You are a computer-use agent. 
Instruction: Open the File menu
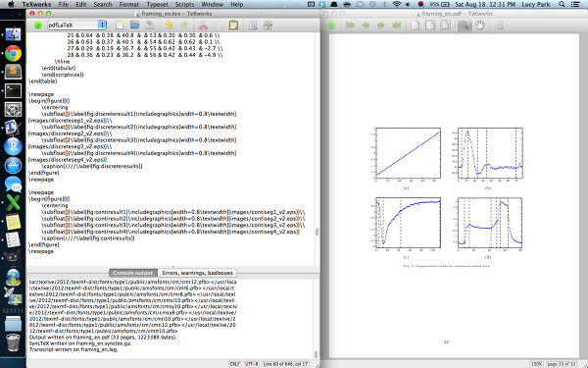point(64,5)
